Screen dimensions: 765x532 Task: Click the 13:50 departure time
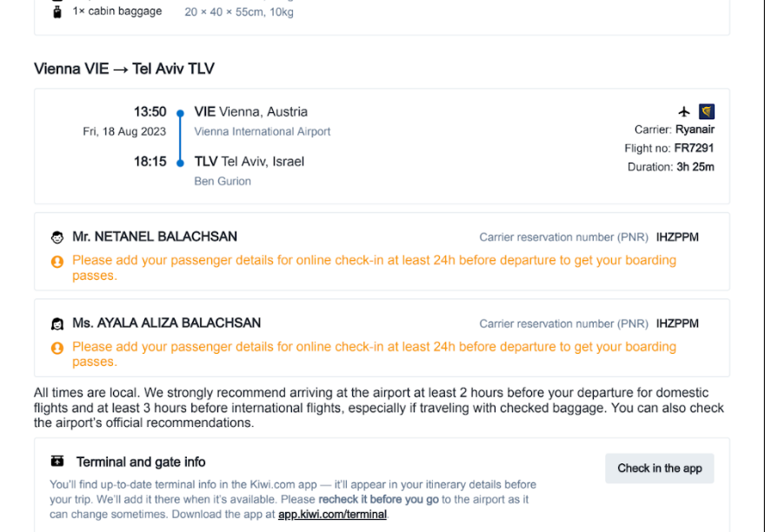point(150,112)
